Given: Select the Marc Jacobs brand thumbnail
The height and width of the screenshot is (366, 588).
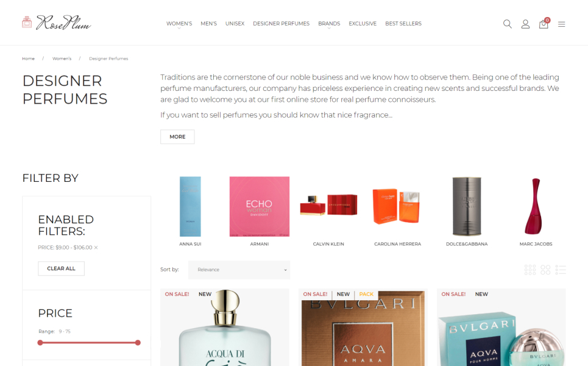Looking at the screenshot, I should [536, 211].
